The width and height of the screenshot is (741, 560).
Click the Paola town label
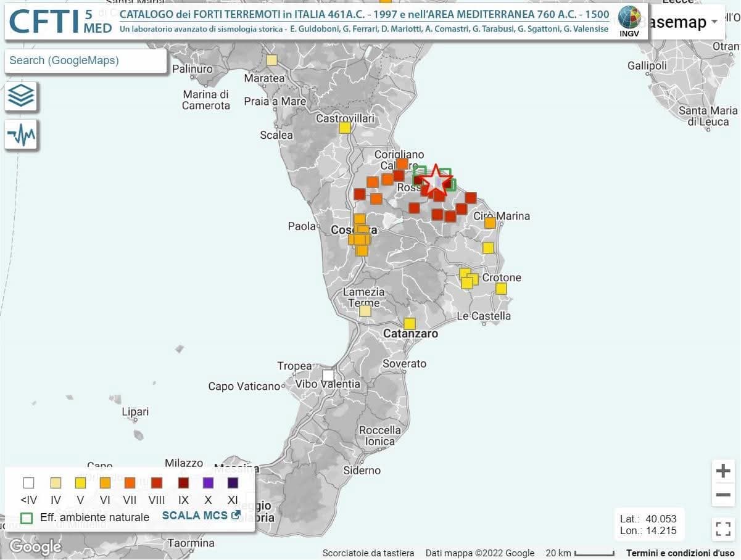tap(302, 226)
